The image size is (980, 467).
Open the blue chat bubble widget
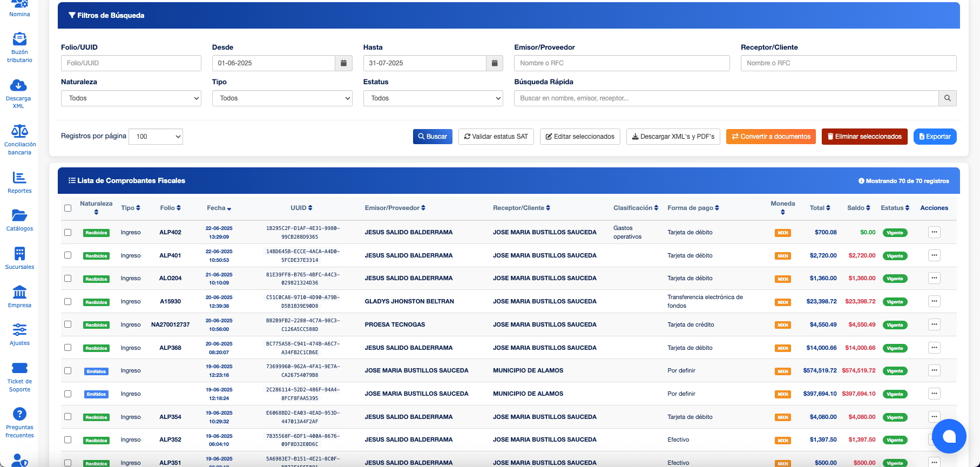click(x=949, y=436)
